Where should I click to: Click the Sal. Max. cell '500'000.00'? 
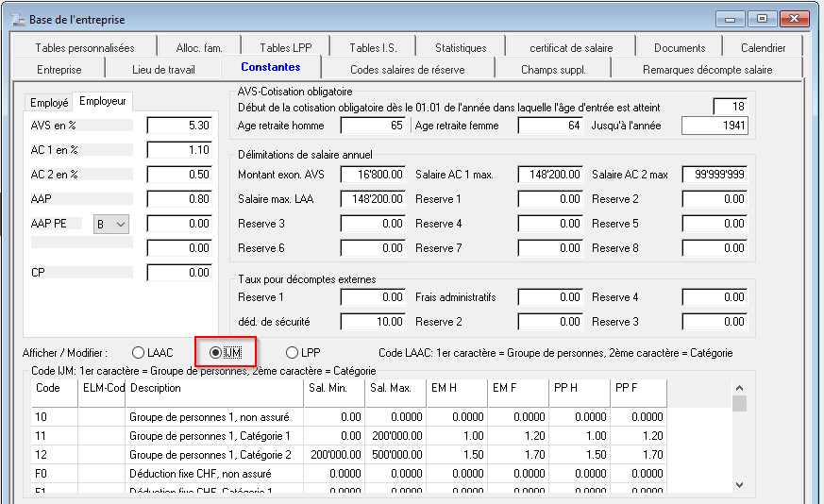(395, 455)
